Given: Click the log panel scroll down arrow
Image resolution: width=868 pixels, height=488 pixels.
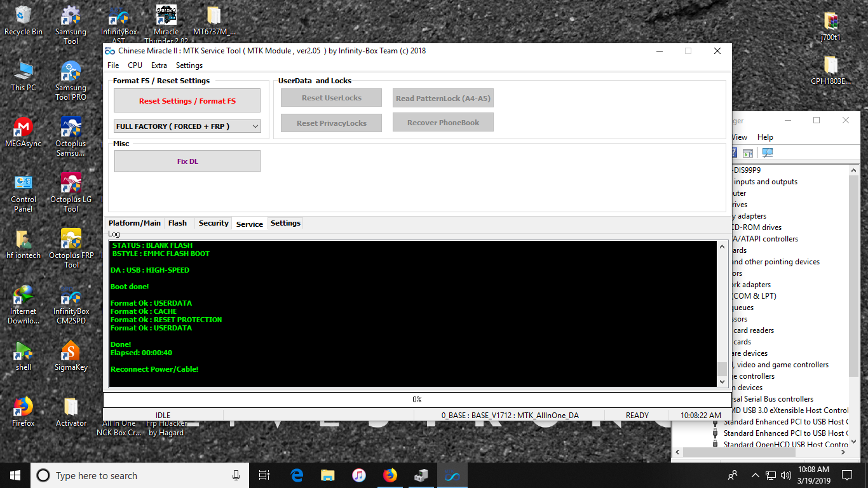Looking at the screenshot, I should click(x=722, y=381).
